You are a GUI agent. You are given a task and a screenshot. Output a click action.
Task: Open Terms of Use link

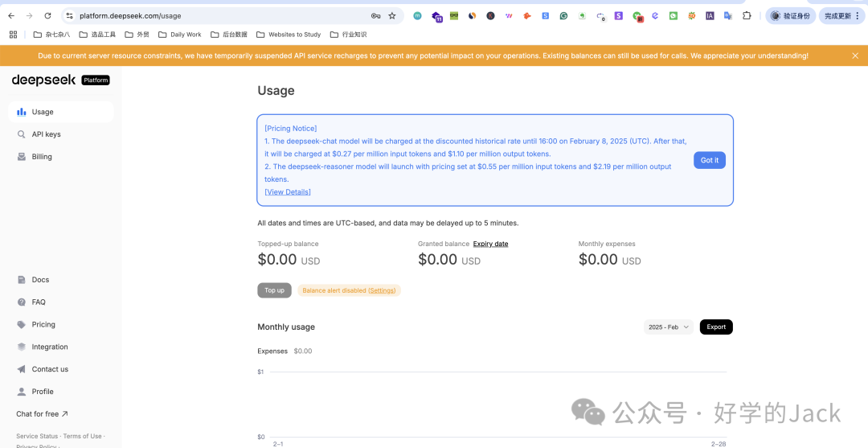[83, 436]
